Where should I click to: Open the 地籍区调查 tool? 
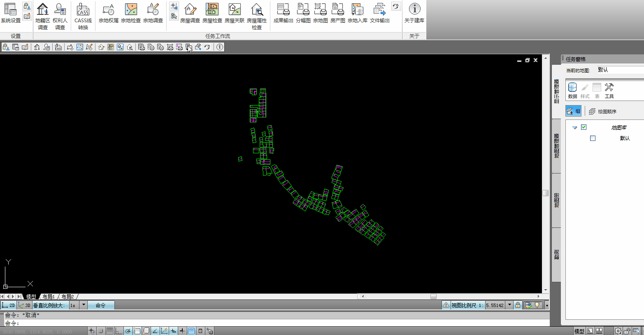42,16
